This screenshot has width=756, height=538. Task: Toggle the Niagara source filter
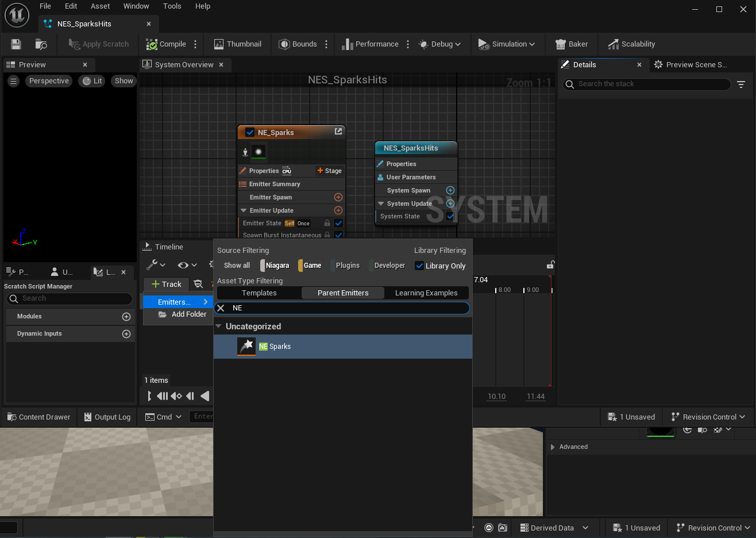(275, 266)
